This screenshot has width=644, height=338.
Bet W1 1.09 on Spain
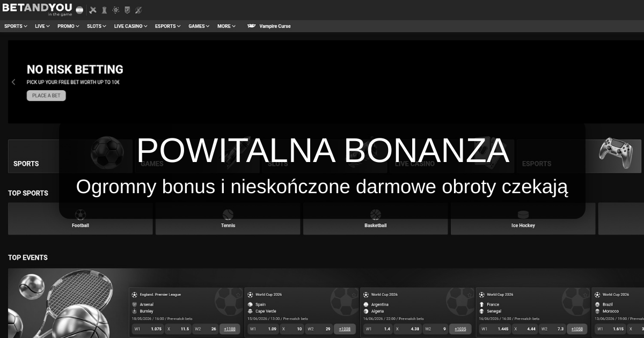click(264, 329)
